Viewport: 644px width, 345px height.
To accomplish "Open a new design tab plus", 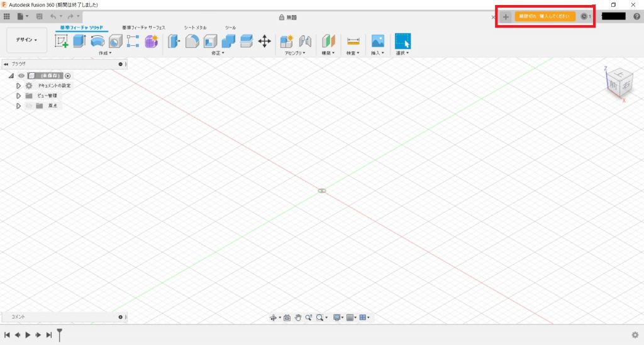I will click(x=506, y=17).
